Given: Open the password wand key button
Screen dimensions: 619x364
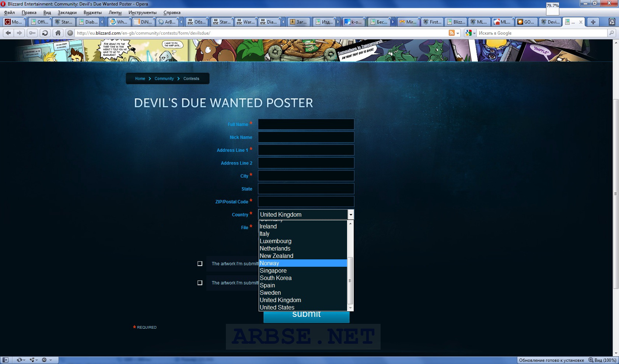Looking at the screenshot, I should (x=32, y=33).
